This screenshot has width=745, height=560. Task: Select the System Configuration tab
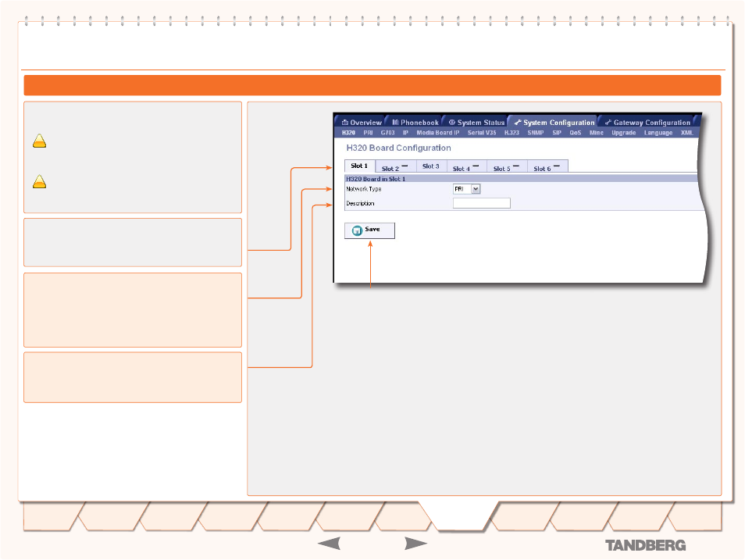click(x=554, y=122)
